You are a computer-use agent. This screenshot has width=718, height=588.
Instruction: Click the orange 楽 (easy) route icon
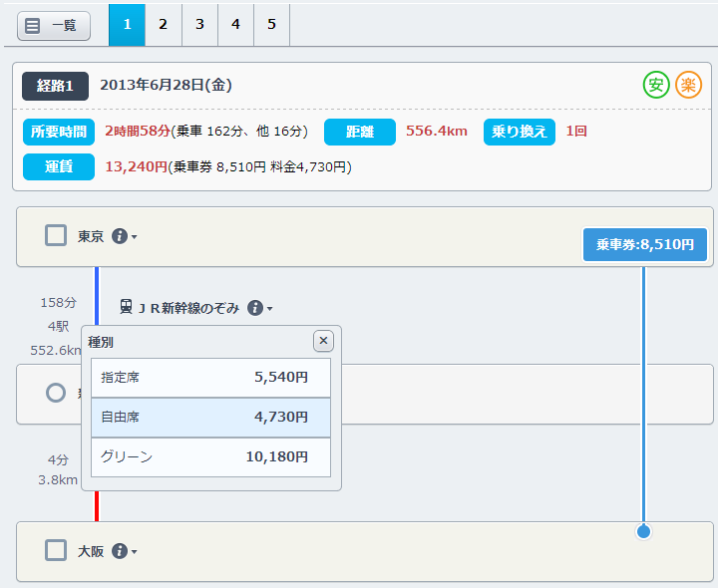688,86
